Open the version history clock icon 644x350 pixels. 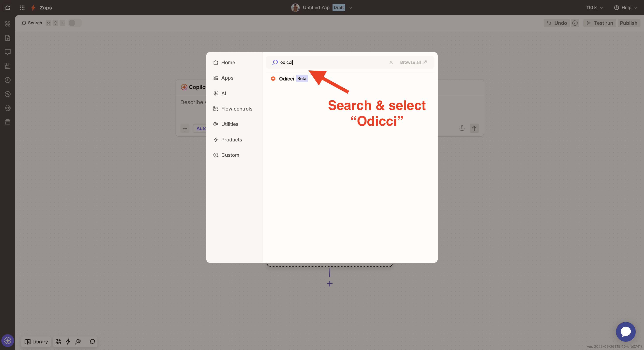coord(575,23)
